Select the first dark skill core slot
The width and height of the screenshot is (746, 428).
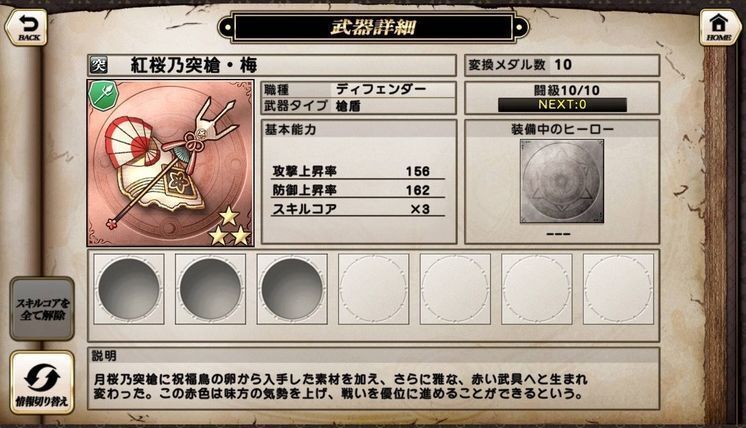click(129, 289)
